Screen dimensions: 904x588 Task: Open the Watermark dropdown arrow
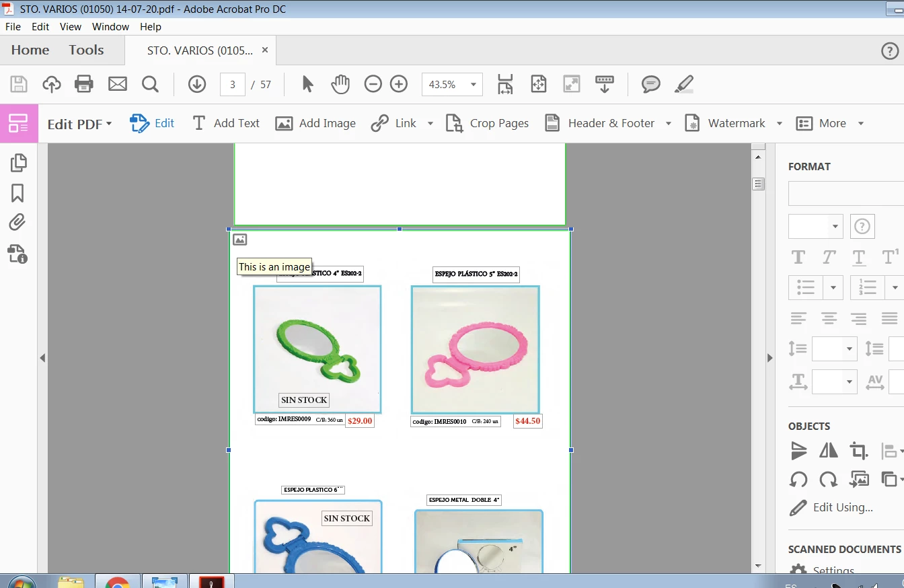(780, 124)
